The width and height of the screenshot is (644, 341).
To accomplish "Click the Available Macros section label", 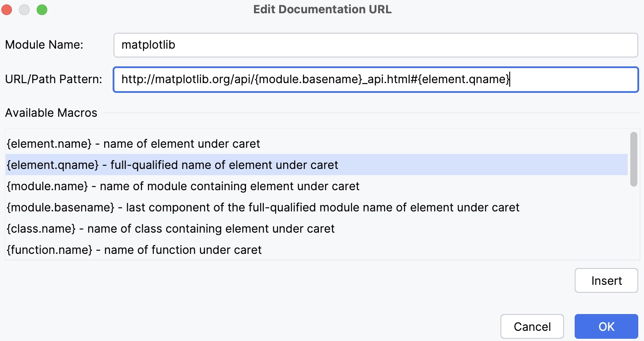I will point(50,113).
